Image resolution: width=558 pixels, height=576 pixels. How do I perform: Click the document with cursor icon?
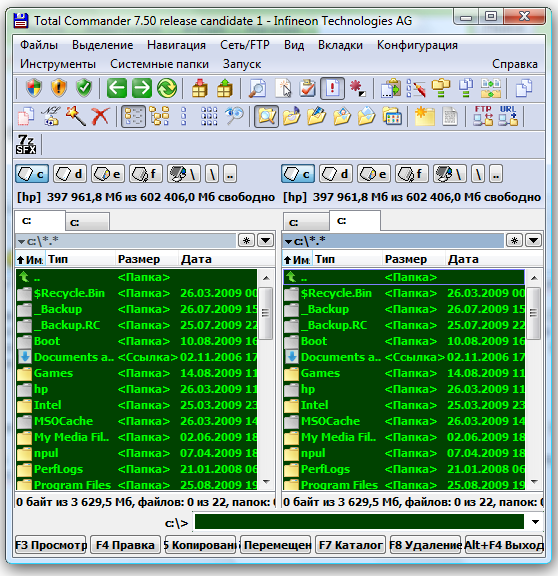[x=283, y=88]
